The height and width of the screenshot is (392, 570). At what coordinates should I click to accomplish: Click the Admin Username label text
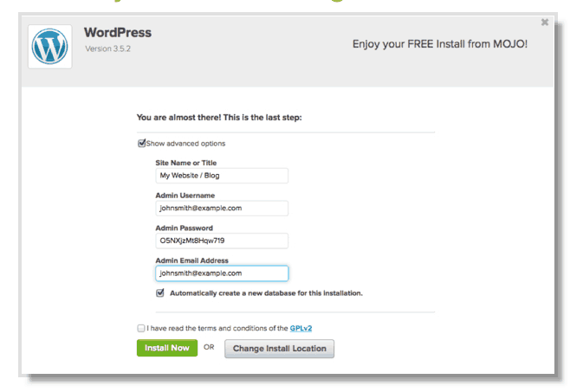185,196
